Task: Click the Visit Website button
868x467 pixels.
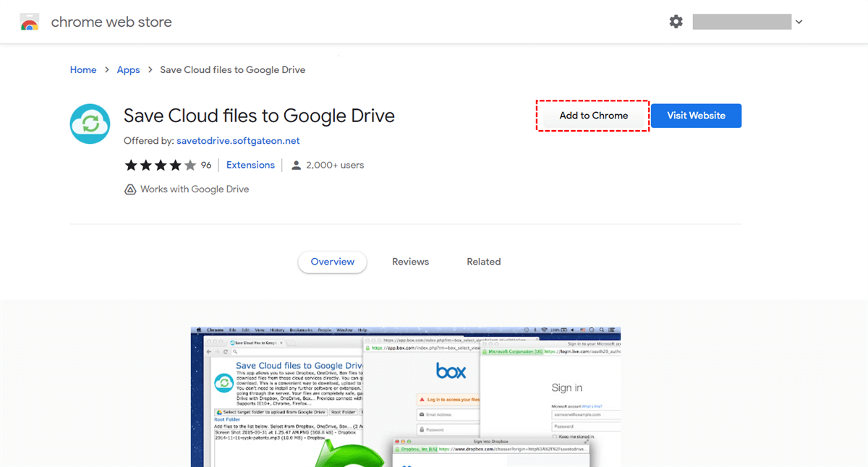Action: (x=696, y=116)
